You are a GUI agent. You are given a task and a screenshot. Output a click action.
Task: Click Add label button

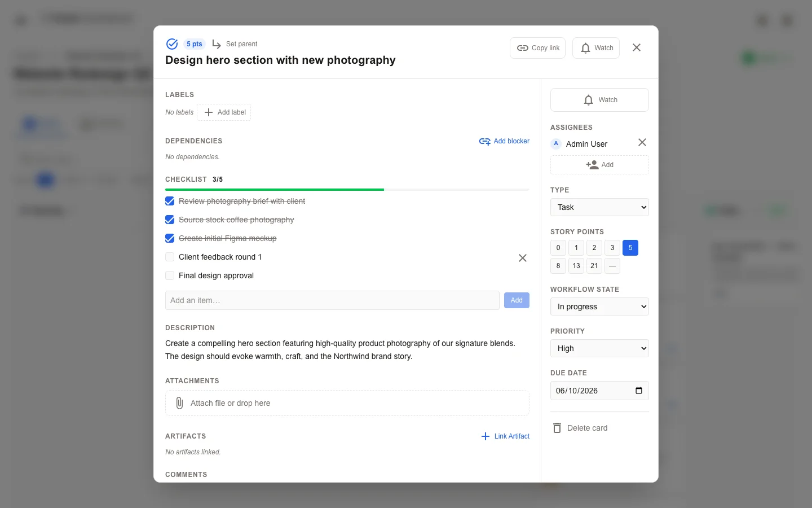coord(224,112)
